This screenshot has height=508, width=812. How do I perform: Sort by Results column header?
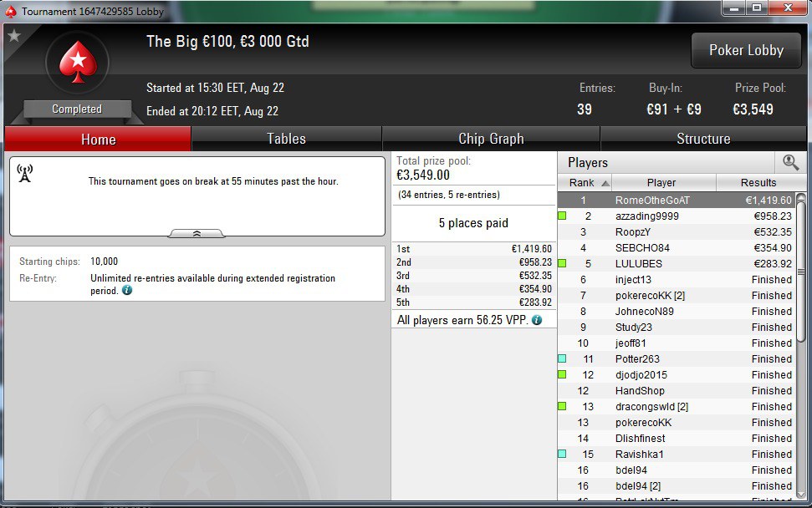pyautogui.click(x=758, y=183)
